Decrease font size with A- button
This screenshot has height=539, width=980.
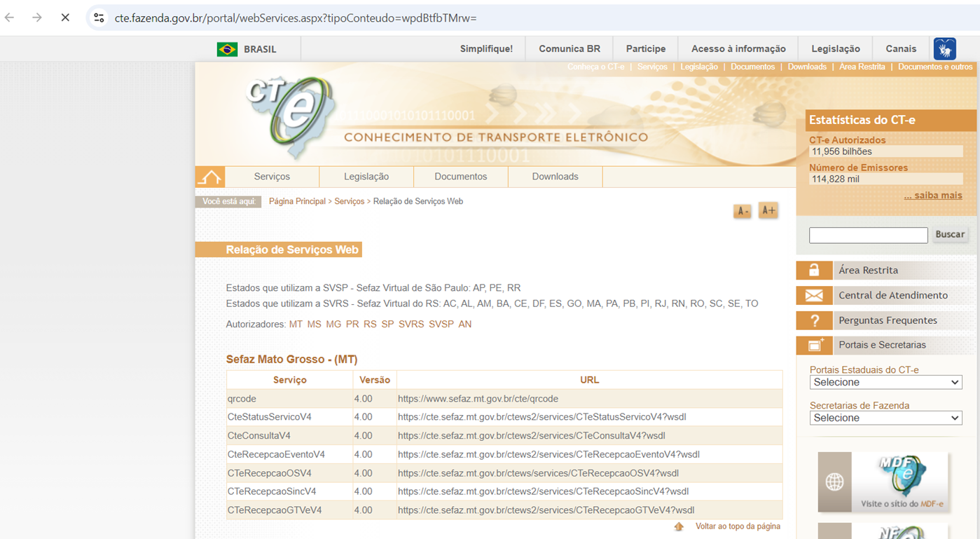(x=742, y=211)
